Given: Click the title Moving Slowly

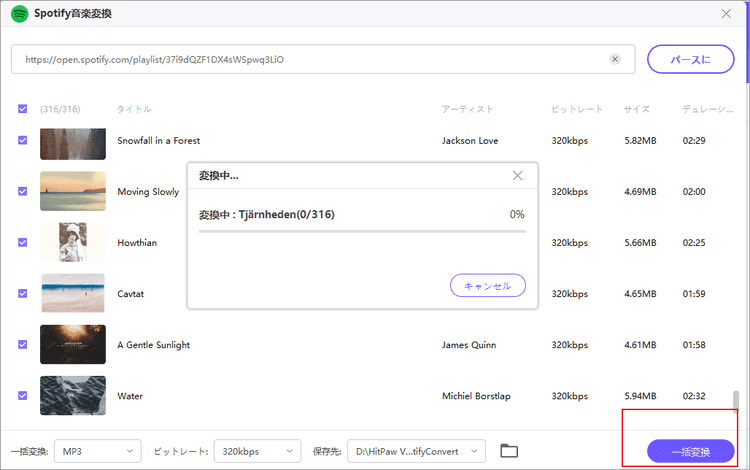Looking at the screenshot, I should pos(148,192).
